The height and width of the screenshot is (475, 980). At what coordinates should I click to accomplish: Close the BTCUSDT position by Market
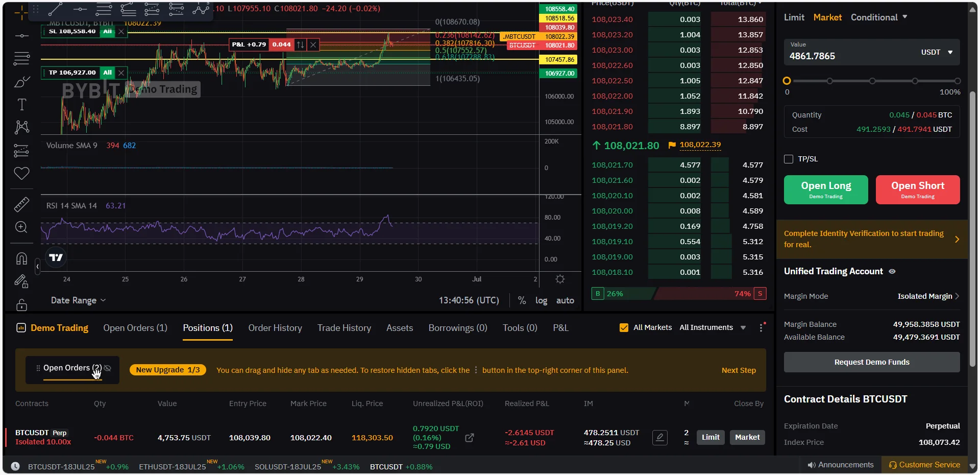(747, 437)
